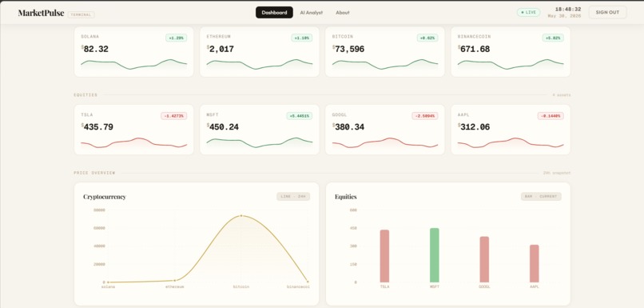Click Solana's +1.29% change badge

pos(177,38)
